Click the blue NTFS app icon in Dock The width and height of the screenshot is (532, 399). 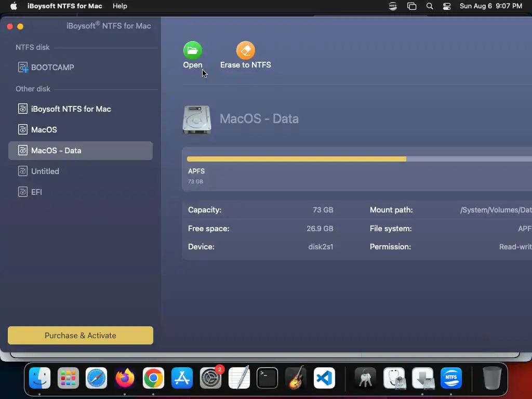click(451, 378)
